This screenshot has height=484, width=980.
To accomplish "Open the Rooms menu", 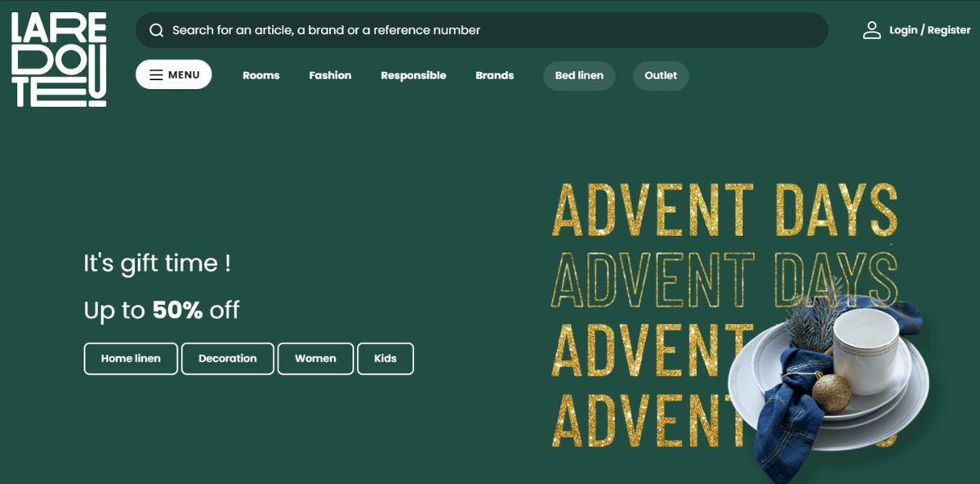I will pyautogui.click(x=261, y=75).
